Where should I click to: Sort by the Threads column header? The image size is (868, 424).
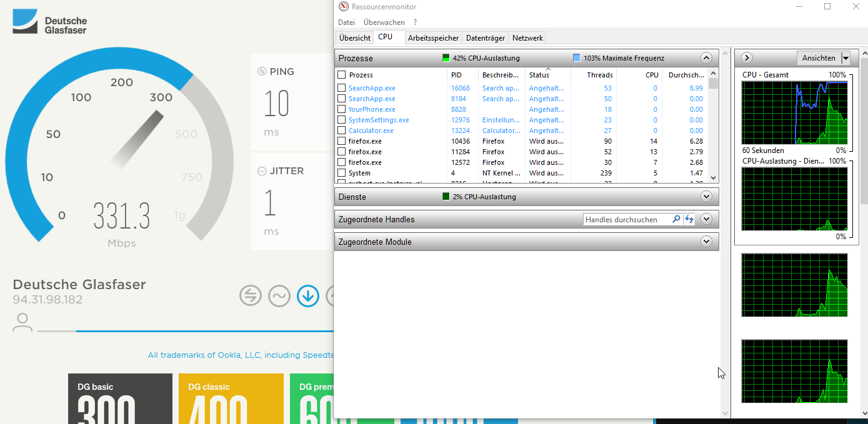point(594,75)
